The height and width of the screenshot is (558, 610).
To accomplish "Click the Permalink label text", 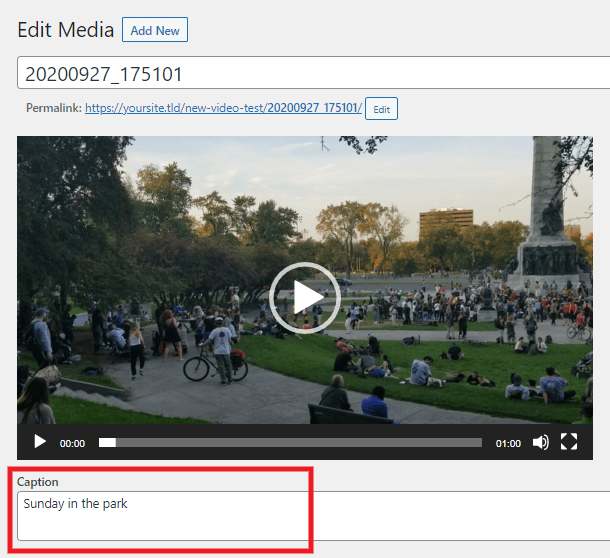I will (x=54, y=108).
